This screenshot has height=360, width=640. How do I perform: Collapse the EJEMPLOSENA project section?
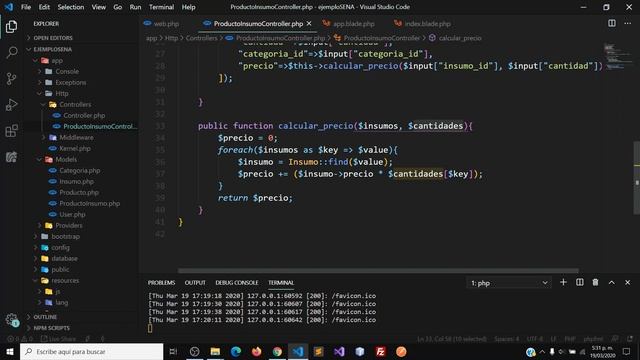[81, 49]
